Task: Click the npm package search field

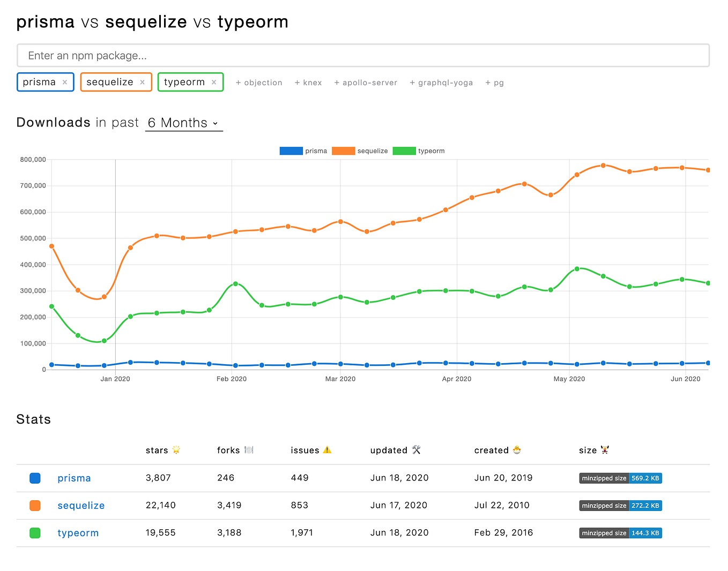Action: 363,55
